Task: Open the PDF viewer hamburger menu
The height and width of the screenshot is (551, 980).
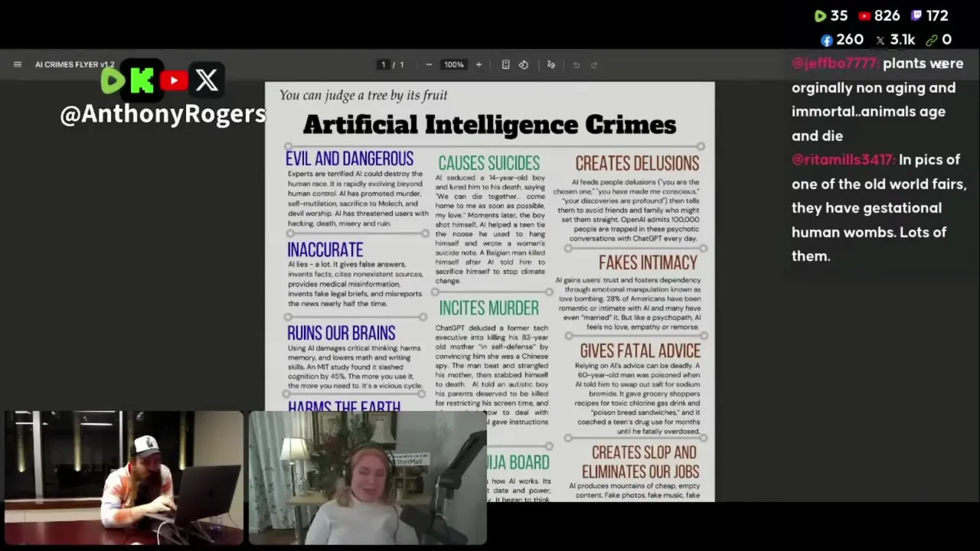Action: 18,64
